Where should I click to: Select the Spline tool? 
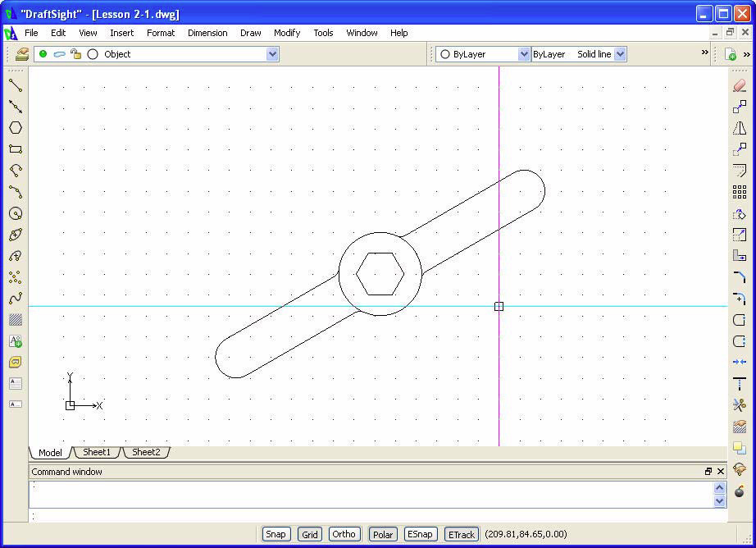click(16, 299)
